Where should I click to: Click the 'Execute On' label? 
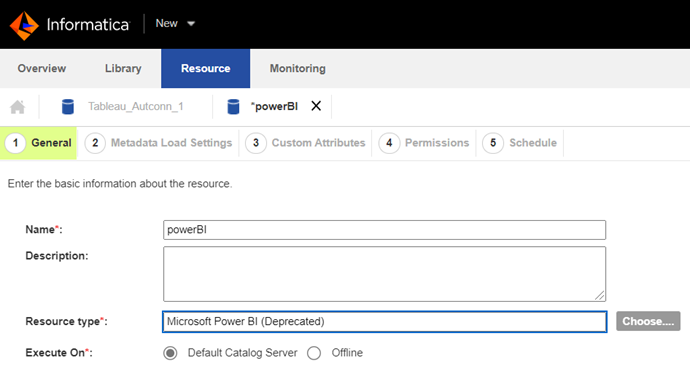click(59, 353)
